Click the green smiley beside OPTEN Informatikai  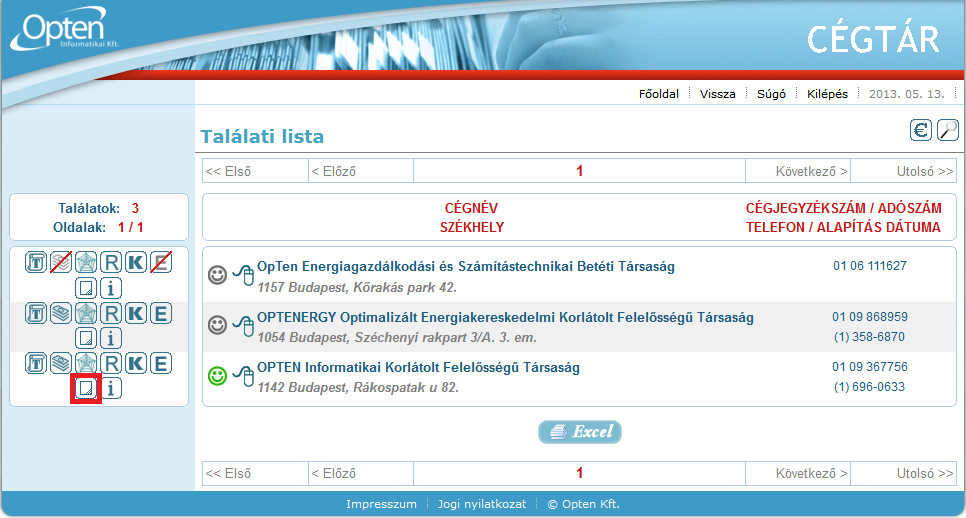click(217, 375)
